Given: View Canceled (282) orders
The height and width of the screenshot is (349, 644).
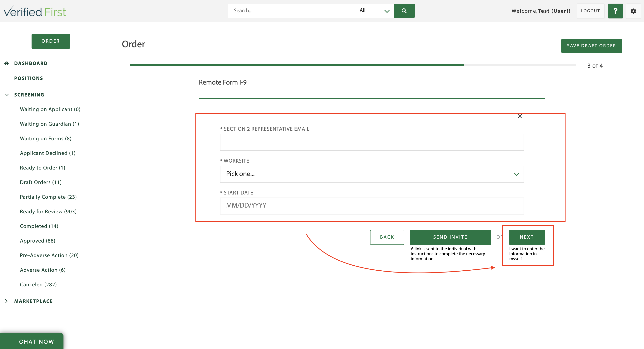Looking at the screenshot, I should click(38, 285).
